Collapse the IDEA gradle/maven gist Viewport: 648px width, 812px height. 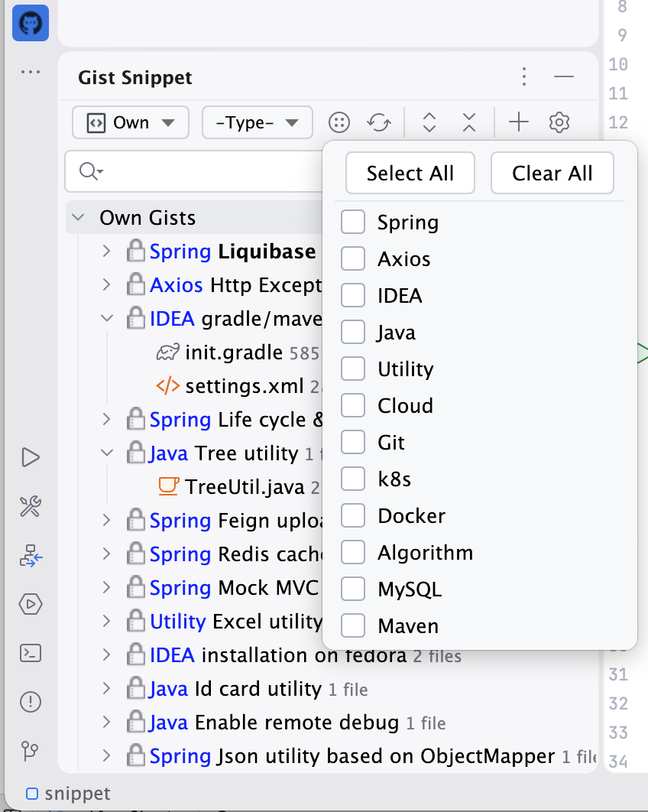pos(107,318)
